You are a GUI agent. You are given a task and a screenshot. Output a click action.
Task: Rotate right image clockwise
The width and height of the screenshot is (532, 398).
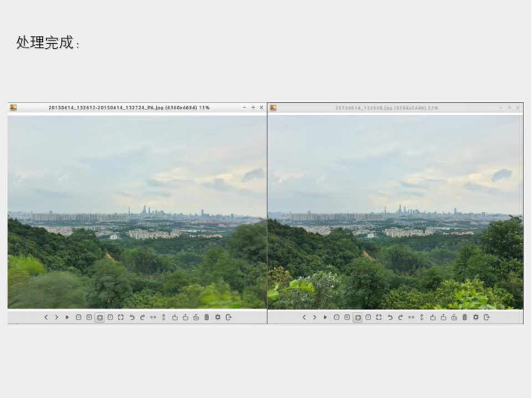coord(400,317)
